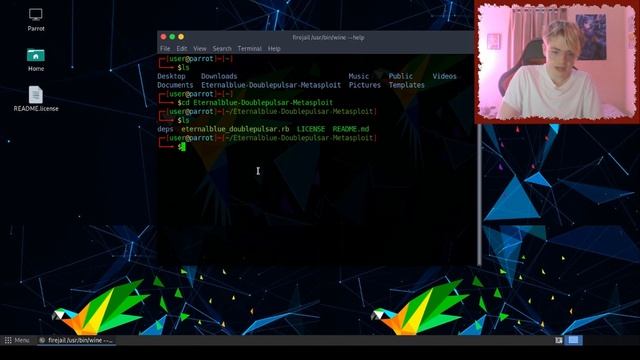
Task: Click the 'cd Eternalblue-Doublepulsar-Metasploit' command line
Action: coord(257,102)
